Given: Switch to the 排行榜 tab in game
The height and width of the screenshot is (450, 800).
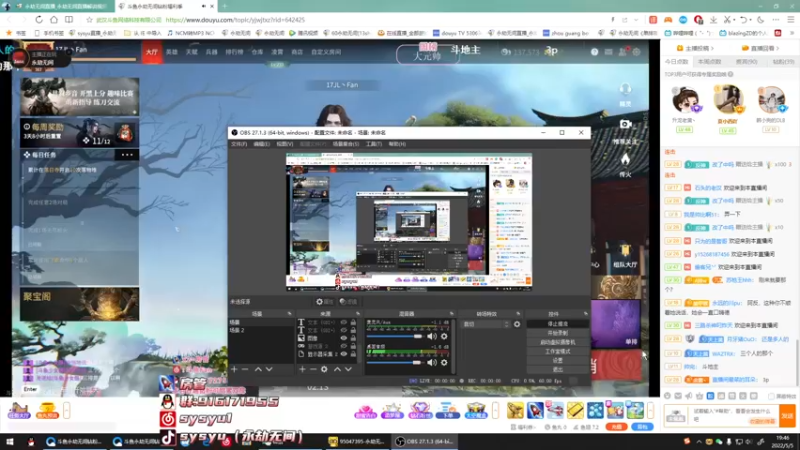Looking at the screenshot, I should [x=234, y=52].
